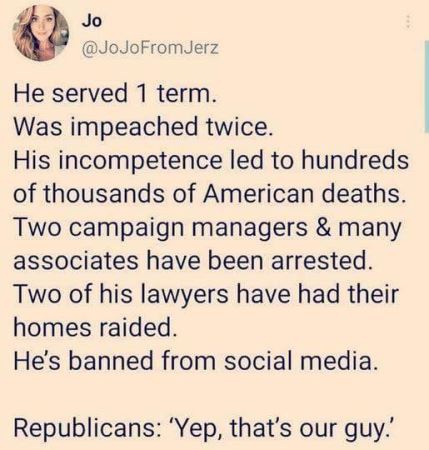429x450 pixels.
Task: Open the @JoJoFromJerz handle link
Action: point(150,49)
